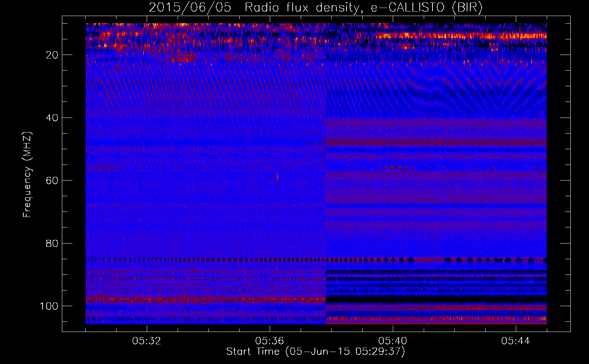Click the "Start Time" x-axis label
This screenshot has width=589, height=364.
click(315, 352)
